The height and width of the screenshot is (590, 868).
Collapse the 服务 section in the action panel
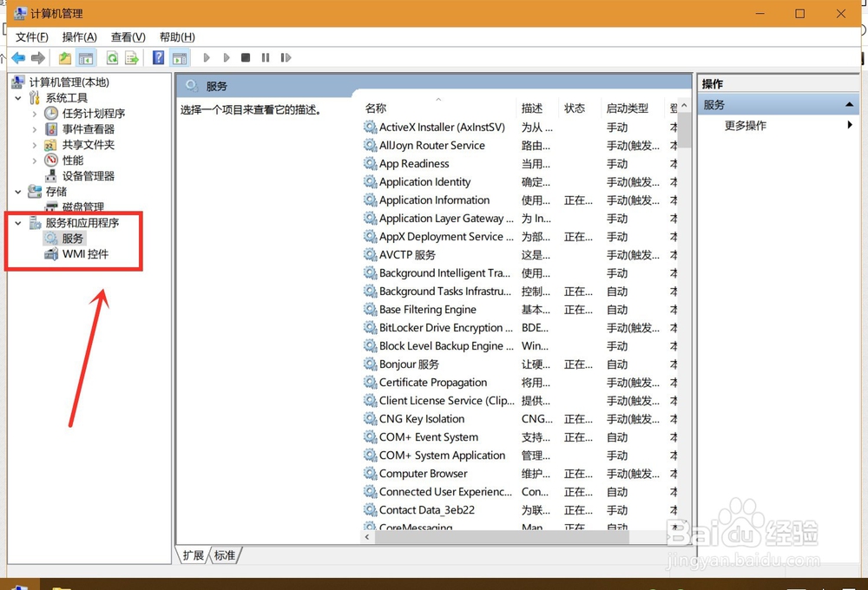click(848, 104)
